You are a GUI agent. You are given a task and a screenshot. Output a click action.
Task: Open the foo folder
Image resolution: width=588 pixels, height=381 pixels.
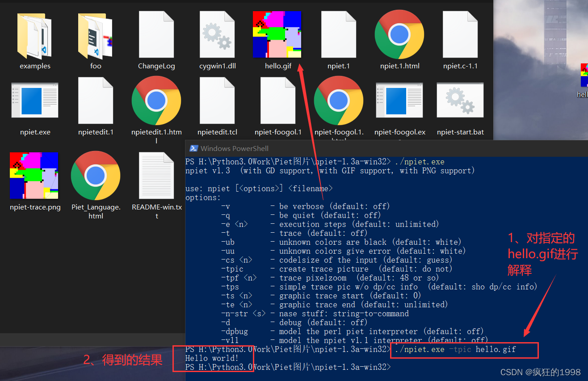point(96,34)
